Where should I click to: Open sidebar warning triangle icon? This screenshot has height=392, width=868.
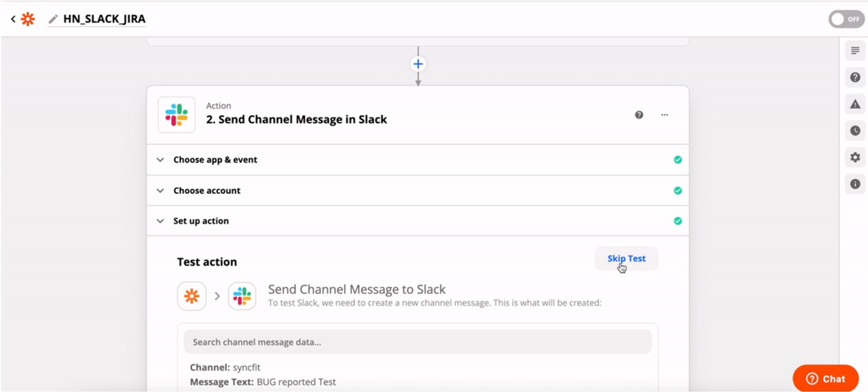click(x=855, y=104)
